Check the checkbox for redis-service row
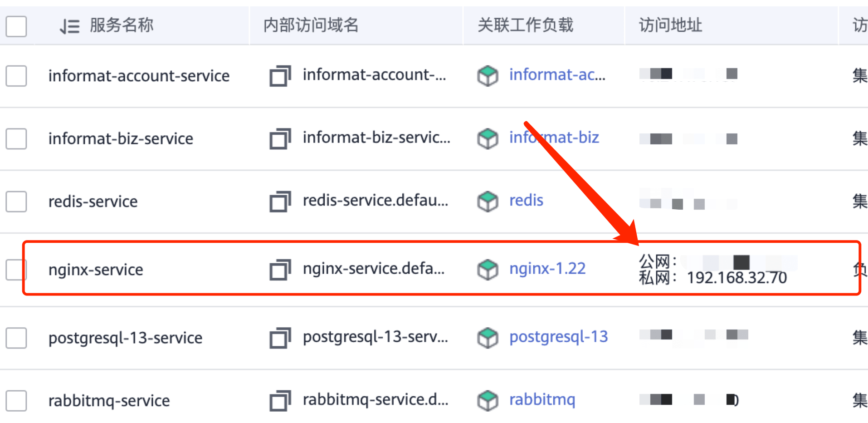This screenshot has height=423, width=868. (x=16, y=202)
